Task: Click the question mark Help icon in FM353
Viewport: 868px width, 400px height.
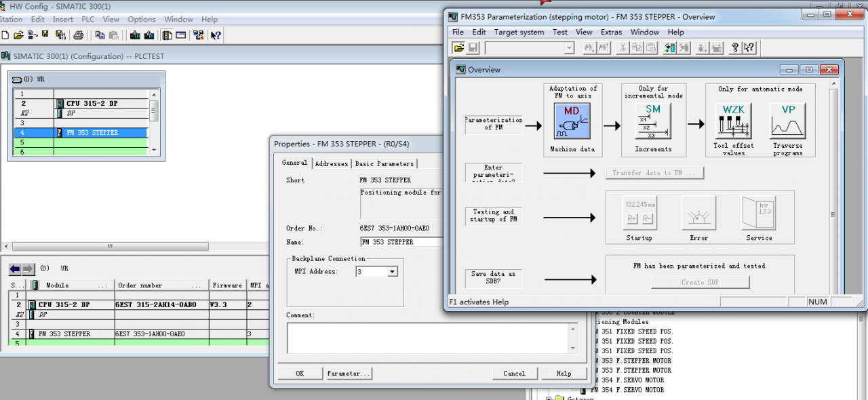Action: [735, 47]
